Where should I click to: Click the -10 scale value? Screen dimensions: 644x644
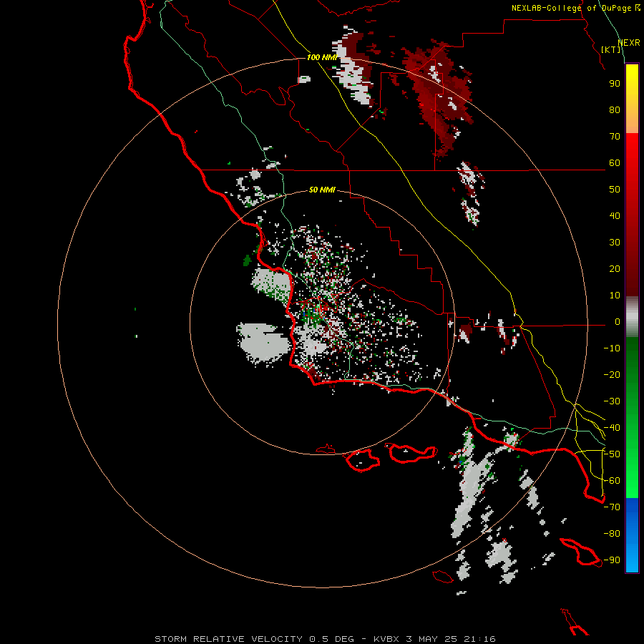click(x=612, y=348)
